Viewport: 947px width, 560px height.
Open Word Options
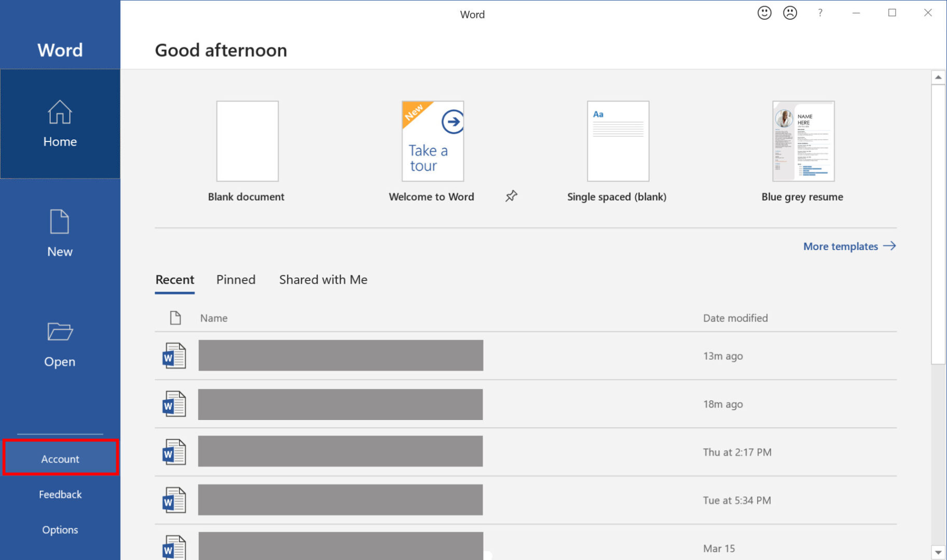pos(60,529)
